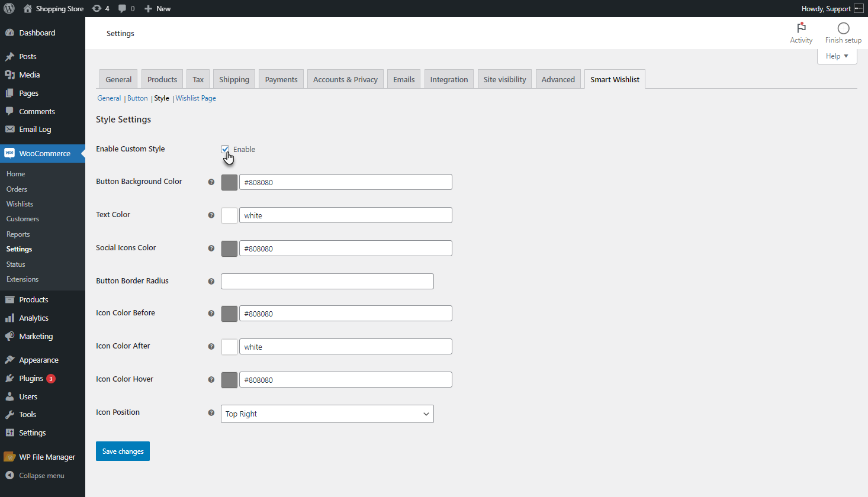
Task: Open the Payments settings tab
Action: coord(281,79)
